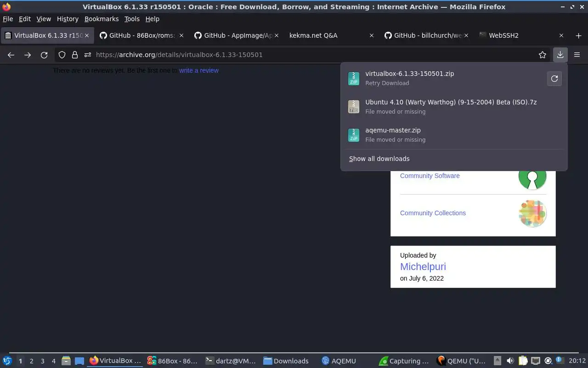Open the View menu
The image size is (588, 368).
pos(44,19)
